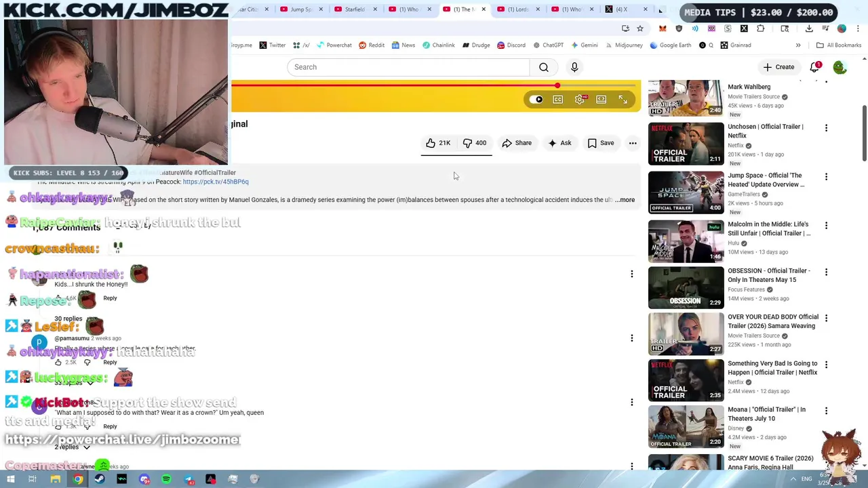Image resolution: width=868 pixels, height=488 pixels.
Task: Open the MetaMask fox extension
Action: click(x=663, y=28)
